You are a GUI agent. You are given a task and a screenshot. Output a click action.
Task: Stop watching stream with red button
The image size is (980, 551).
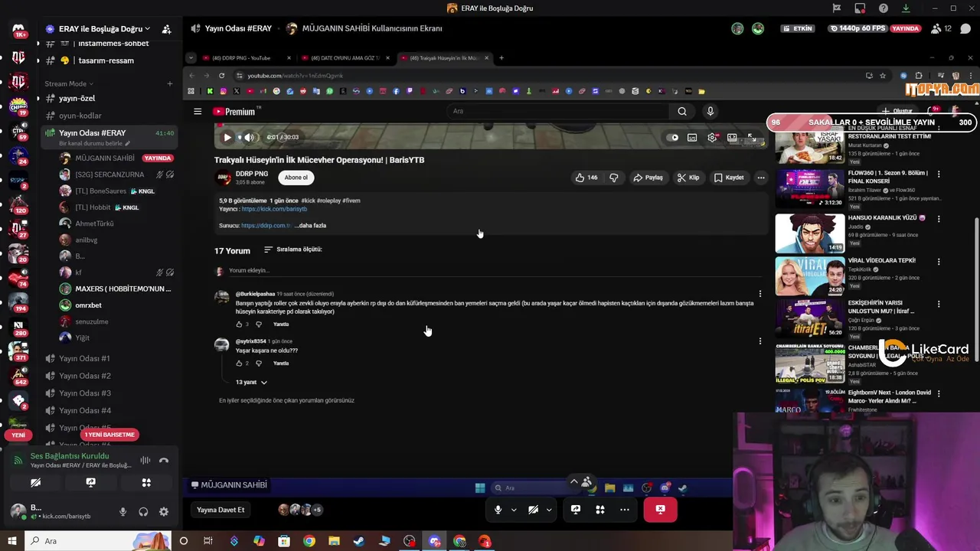(x=660, y=510)
